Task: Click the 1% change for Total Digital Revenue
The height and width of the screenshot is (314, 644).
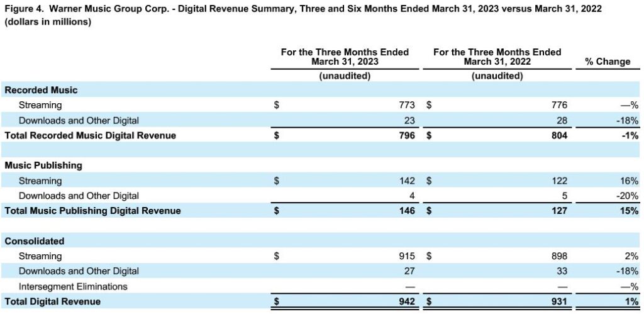Action: (633, 301)
